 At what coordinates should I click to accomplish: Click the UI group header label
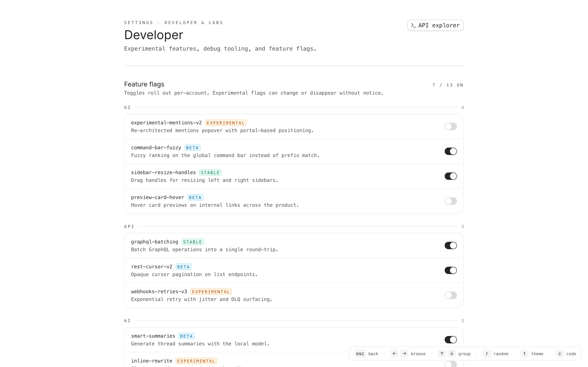(127, 107)
